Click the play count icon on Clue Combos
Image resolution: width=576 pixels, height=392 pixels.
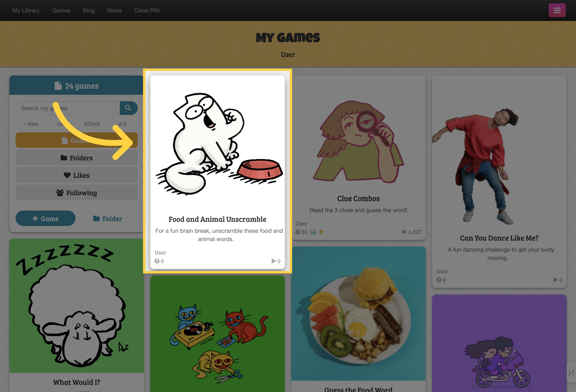[x=405, y=232]
